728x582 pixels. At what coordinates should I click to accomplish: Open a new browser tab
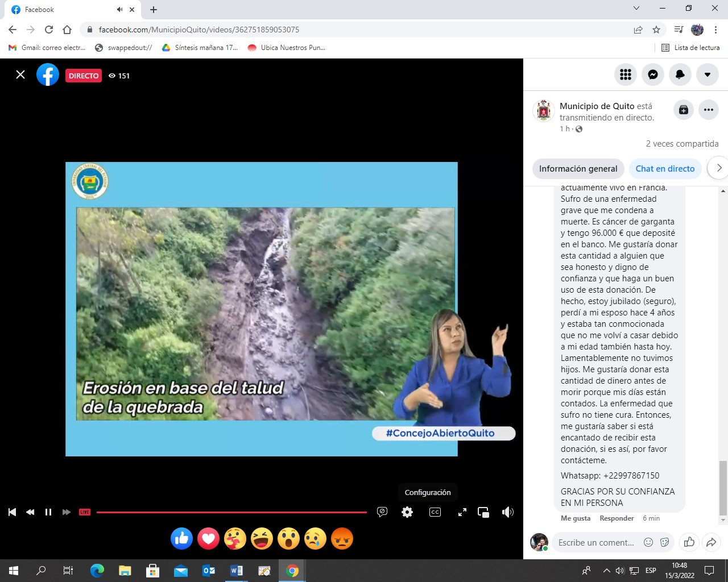coord(154,10)
